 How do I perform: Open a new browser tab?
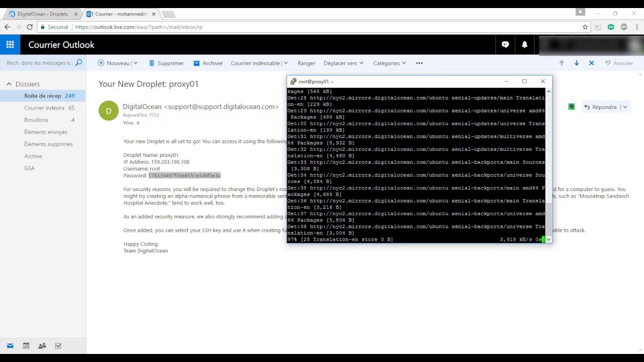pos(169,14)
